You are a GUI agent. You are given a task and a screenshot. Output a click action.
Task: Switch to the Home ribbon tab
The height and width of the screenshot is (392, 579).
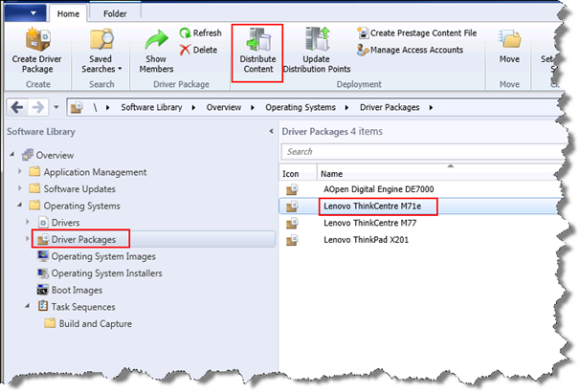tap(68, 14)
